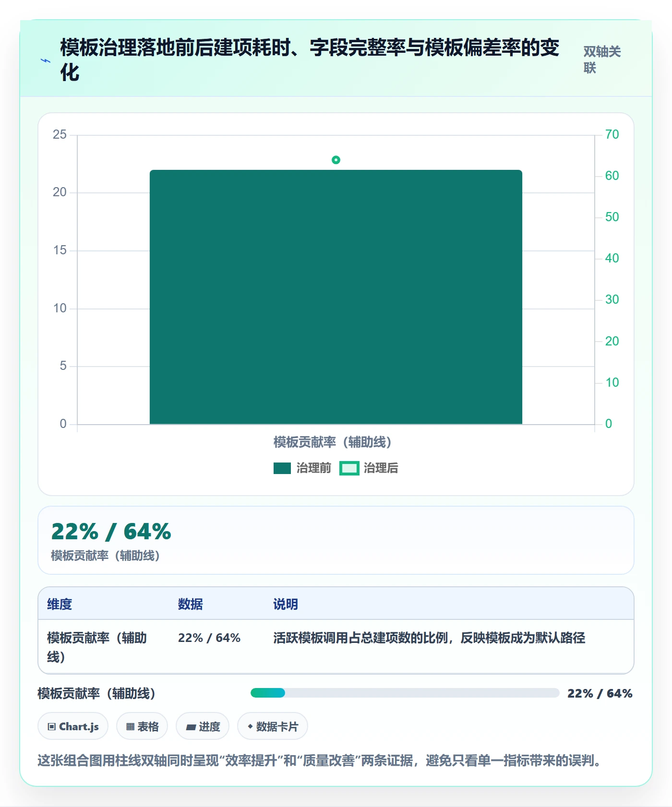Click the 模板贡献率（辅助线） table row label
Viewport: 672px width, 807px height.
[97, 647]
